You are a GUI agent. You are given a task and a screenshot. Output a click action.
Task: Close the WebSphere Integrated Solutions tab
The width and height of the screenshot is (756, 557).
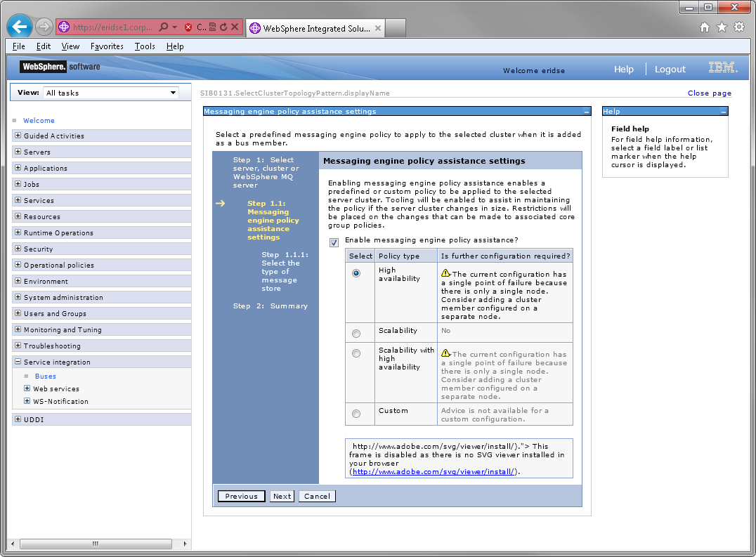point(378,28)
